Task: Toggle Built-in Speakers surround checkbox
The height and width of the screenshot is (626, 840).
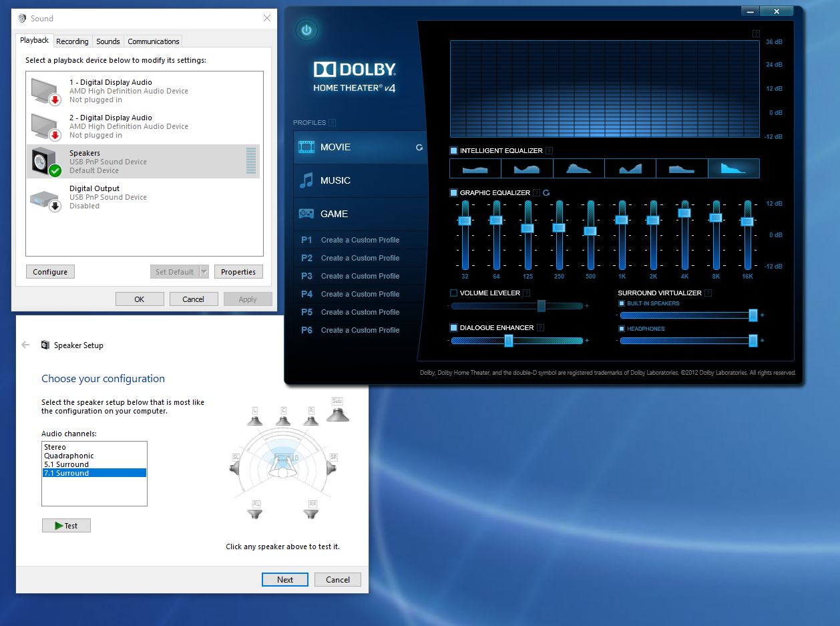Action: [x=622, y=303]
